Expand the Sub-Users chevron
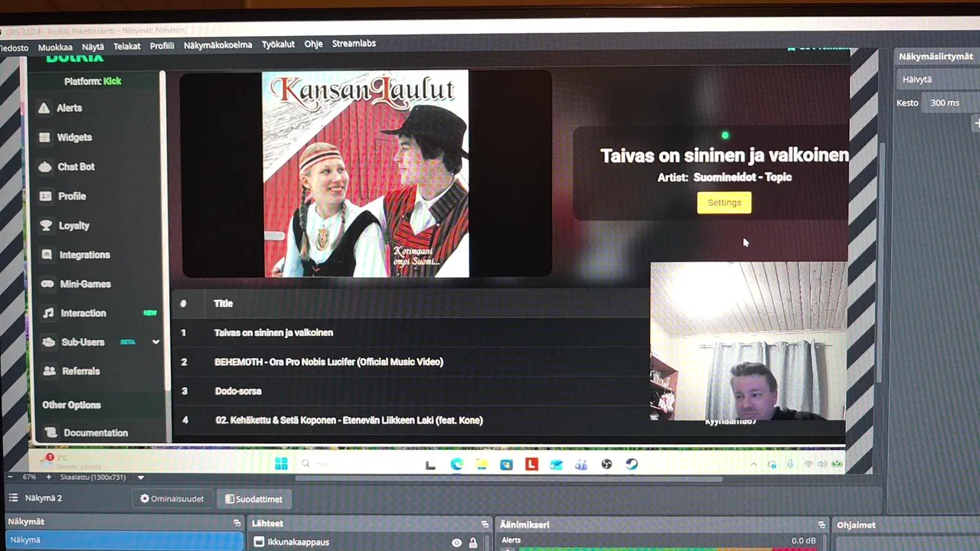Screen dimensions: 980x551 [155, 342]
